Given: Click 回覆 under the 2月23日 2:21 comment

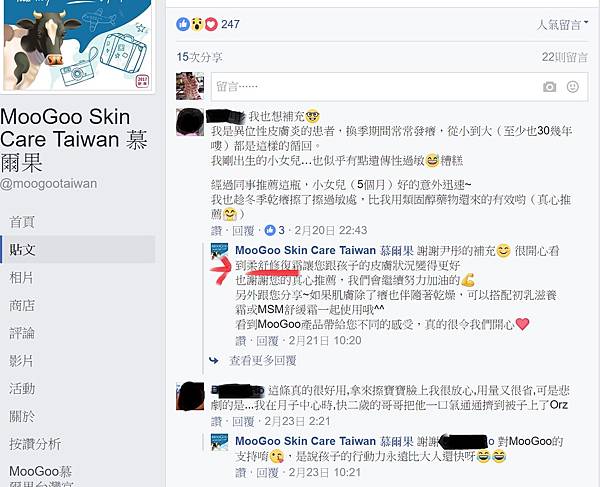Looking at the screenshot, I should coord(243,422).
